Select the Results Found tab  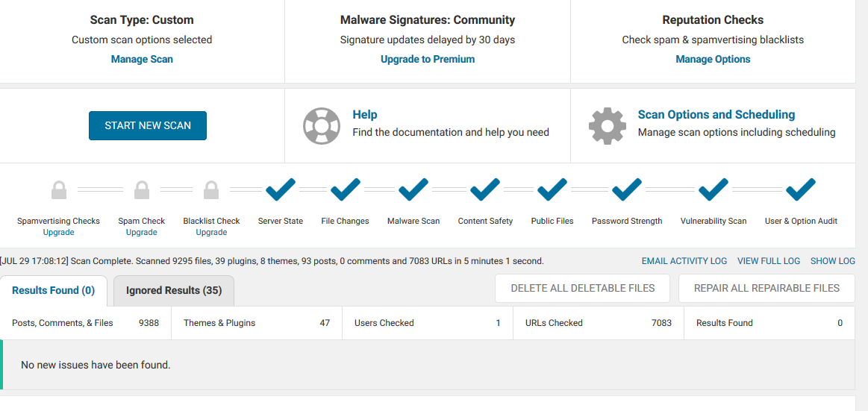pyautogui.click(x=54, y=290)
